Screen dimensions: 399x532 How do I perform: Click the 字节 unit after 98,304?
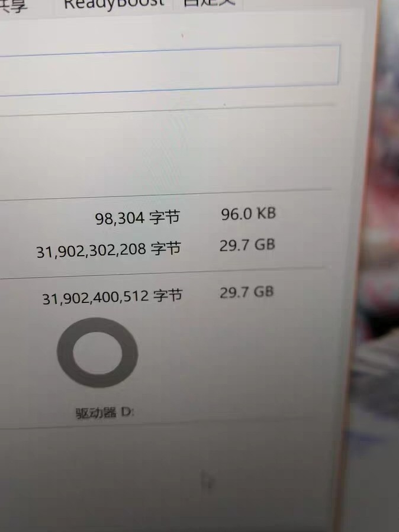click(165, 217)
